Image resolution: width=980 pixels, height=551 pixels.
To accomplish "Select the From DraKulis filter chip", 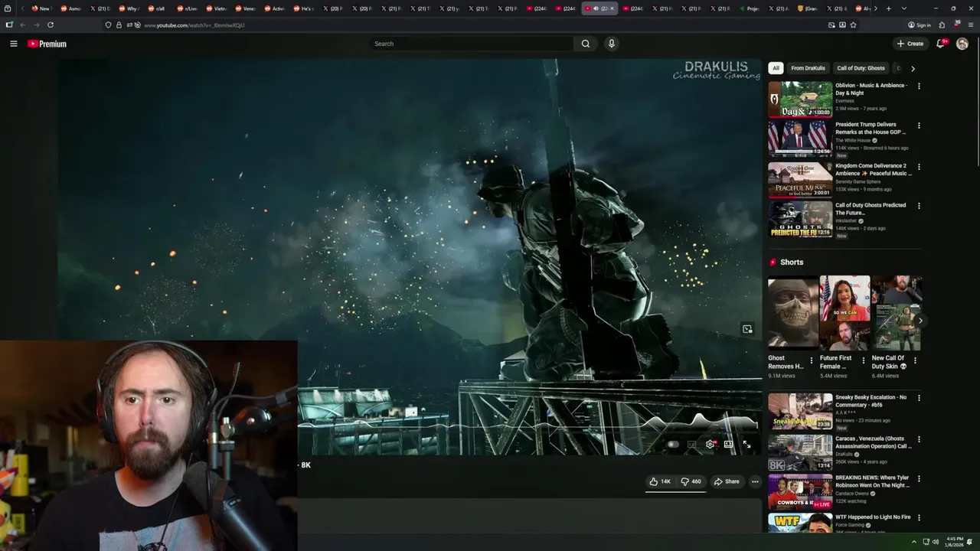I will pos(808,68).
